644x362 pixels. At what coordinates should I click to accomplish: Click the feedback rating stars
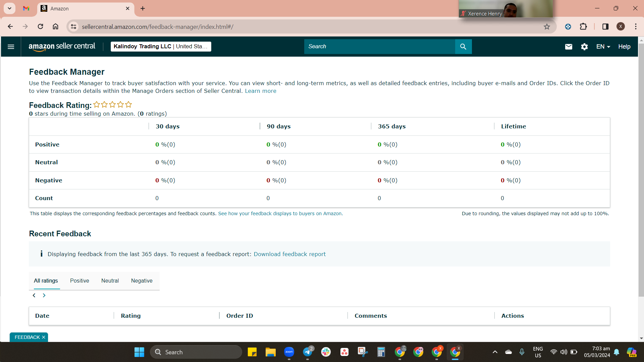[112, 105]
